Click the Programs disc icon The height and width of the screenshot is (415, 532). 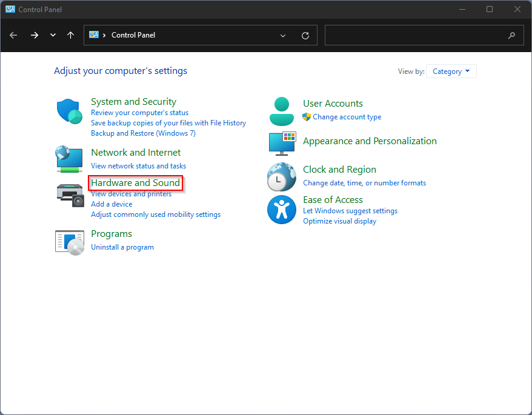coord(70,242)
